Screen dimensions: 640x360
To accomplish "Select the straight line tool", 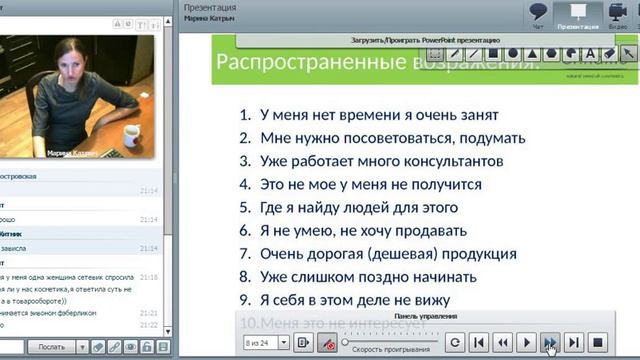I will coord(474,54).
